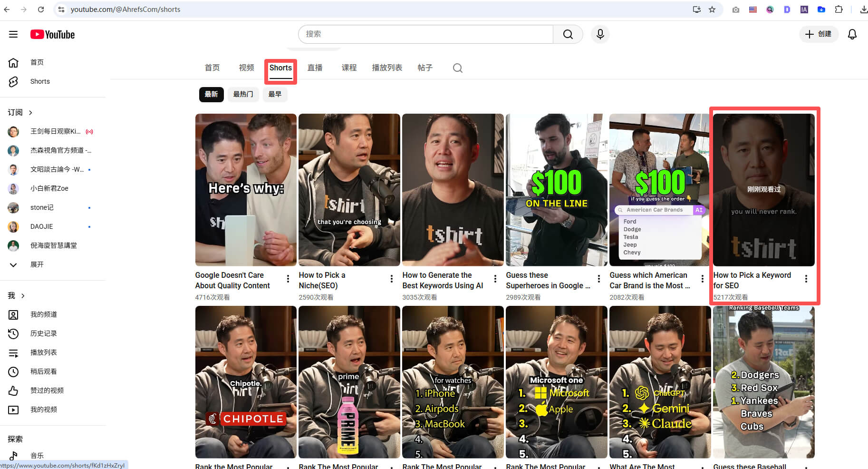The width and height of the screenshot is (868, 469).
Task: Select the channel 播放列表 tab
Action: [387, 68]
